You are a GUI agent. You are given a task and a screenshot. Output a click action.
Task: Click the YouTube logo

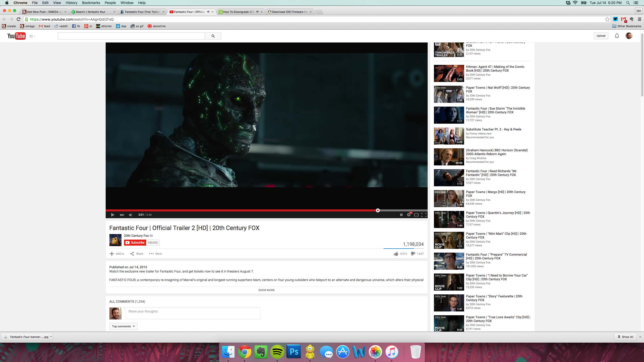point(16,36)
